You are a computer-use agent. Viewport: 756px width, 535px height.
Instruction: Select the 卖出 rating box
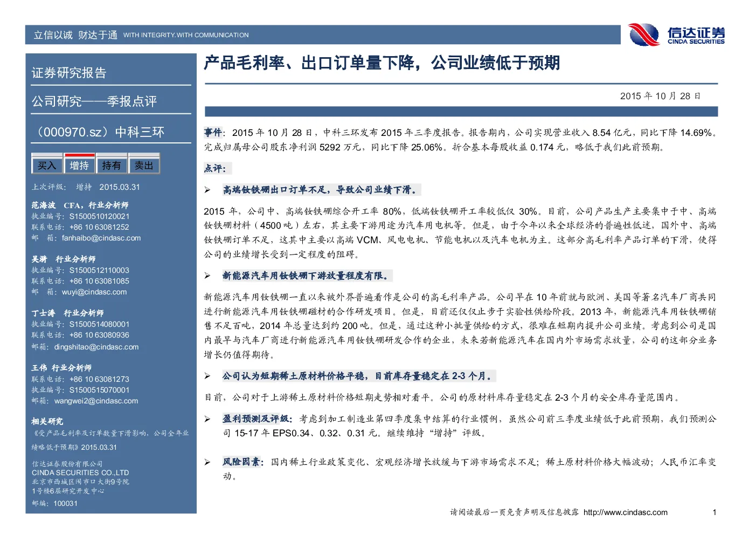point(144,165)
